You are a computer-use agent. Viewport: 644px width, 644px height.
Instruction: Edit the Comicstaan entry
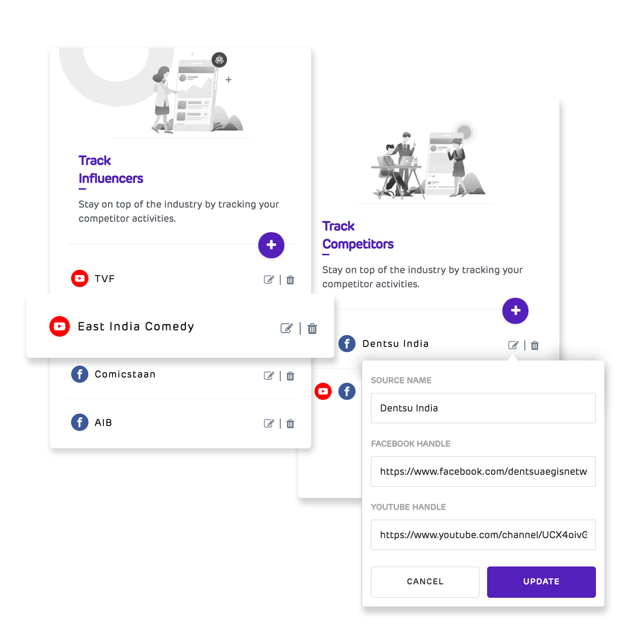point(269,376)
